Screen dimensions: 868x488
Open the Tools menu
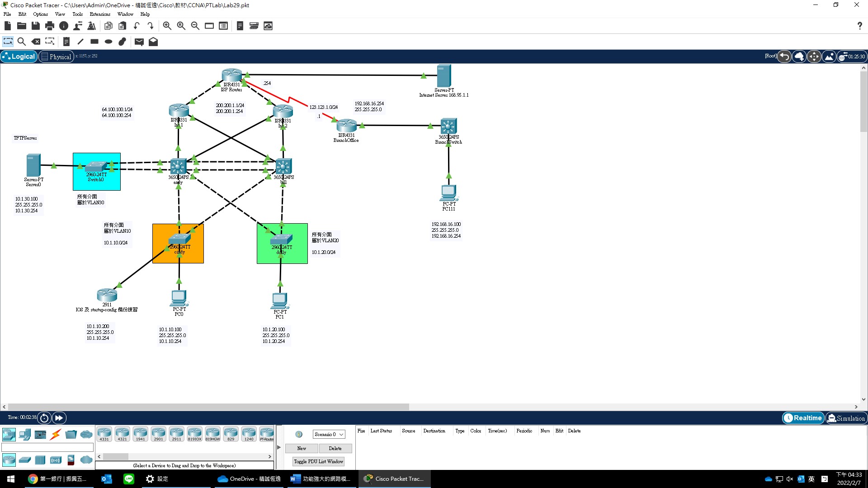coord(77,14)
